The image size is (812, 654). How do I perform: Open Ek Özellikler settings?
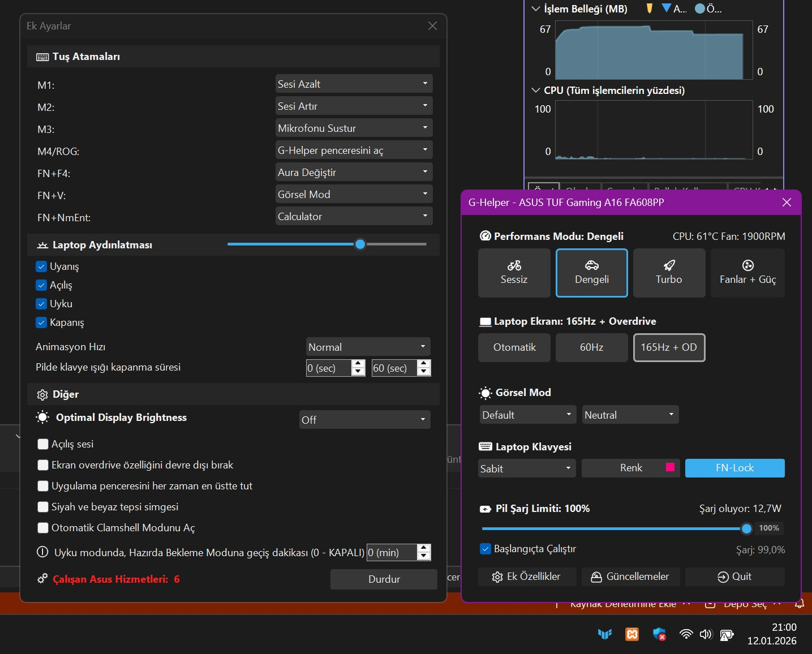(527, 576)
